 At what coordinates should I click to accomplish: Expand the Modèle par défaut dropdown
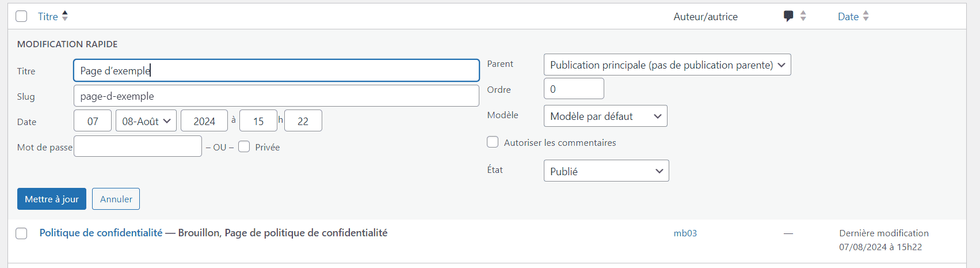coord(605,116)
